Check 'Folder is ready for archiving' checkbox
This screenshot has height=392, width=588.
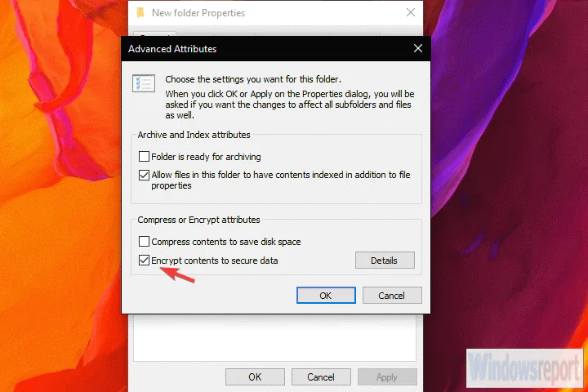(144, 157)
